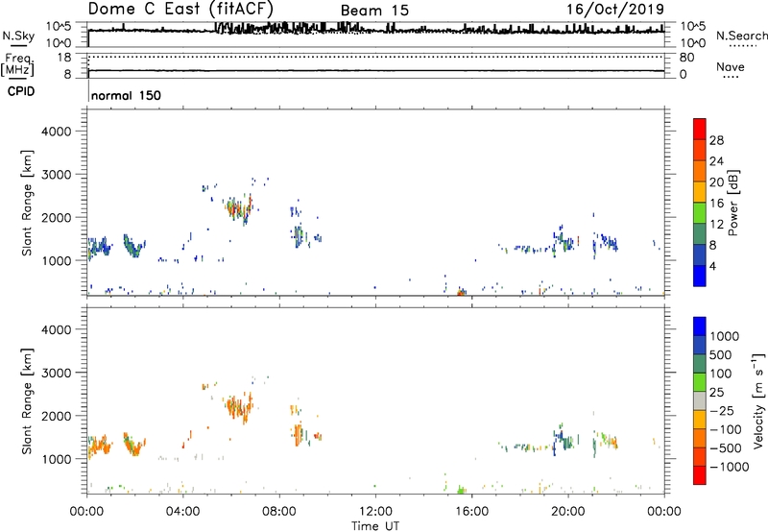Image resolution: width=768 pixels, height=532 pixels.
Task: Click the "80" Nave axis tick
Action: (x=686, y=58)
